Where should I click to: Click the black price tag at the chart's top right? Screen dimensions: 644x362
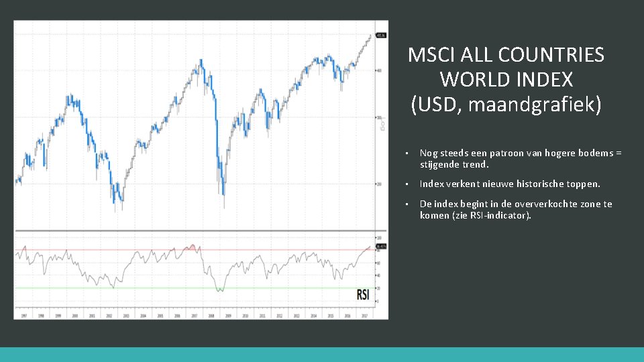pos(381,36)
